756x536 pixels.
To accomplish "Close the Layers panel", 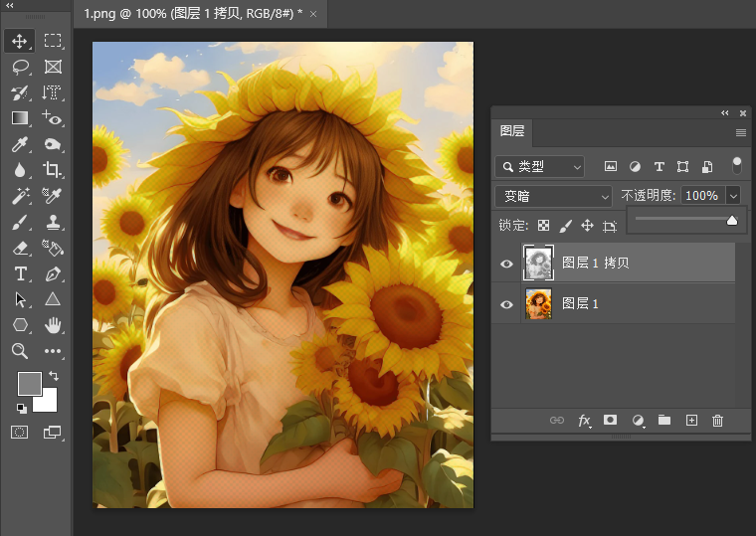I will click(x=743, y=113).
